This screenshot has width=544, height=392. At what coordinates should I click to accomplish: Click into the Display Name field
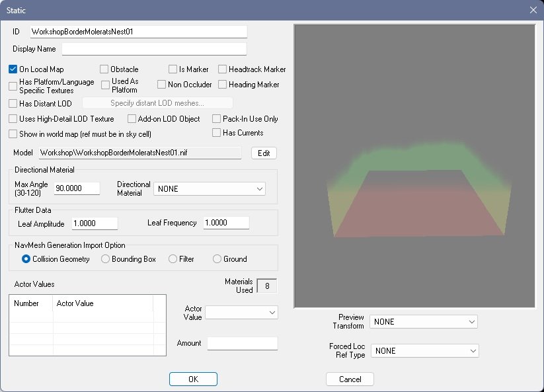point(154,49)
